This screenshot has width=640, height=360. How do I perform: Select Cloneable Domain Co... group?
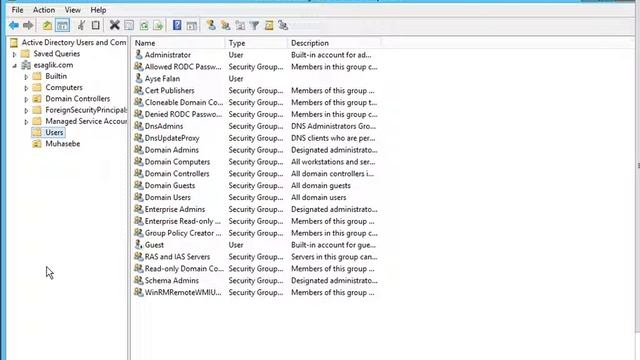click(184, 102)
